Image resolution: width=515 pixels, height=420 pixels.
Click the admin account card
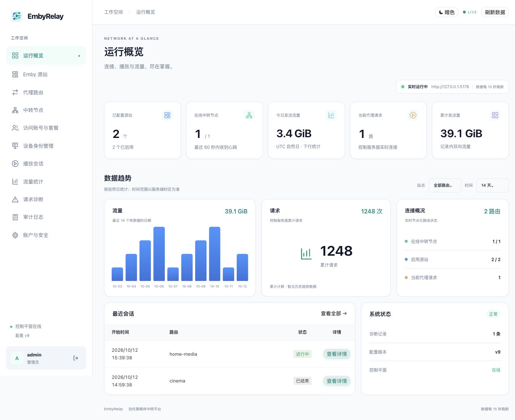(x=46, y=358)
